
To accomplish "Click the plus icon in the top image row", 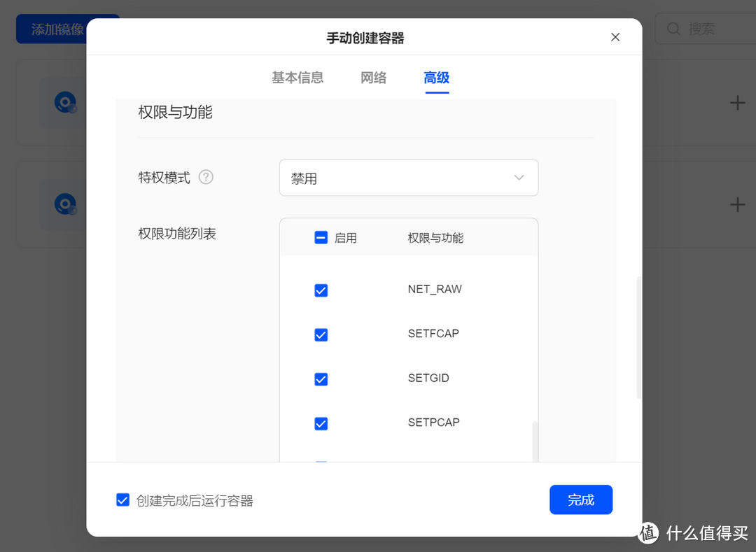I will coord(737,102).
